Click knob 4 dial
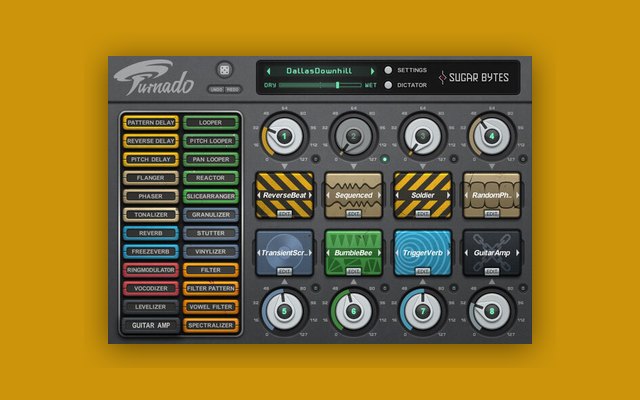The height and width of the screenshot is (400, 640). (x=492, y=136)
